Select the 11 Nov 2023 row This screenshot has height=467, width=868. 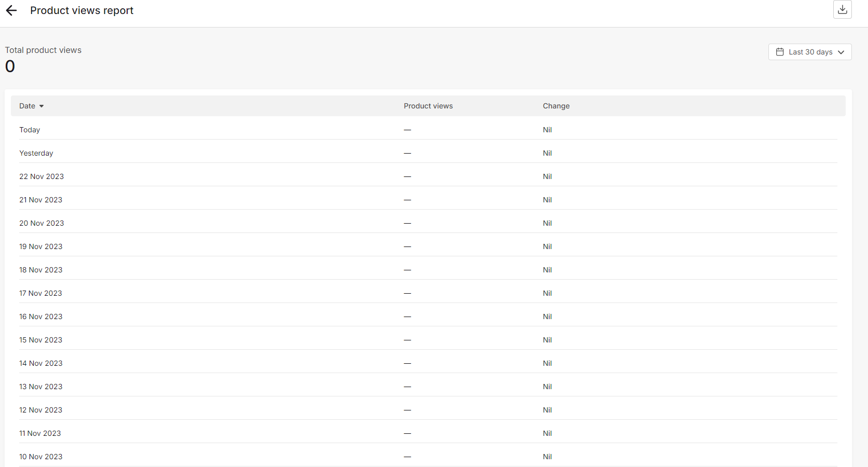coord(428,433)
